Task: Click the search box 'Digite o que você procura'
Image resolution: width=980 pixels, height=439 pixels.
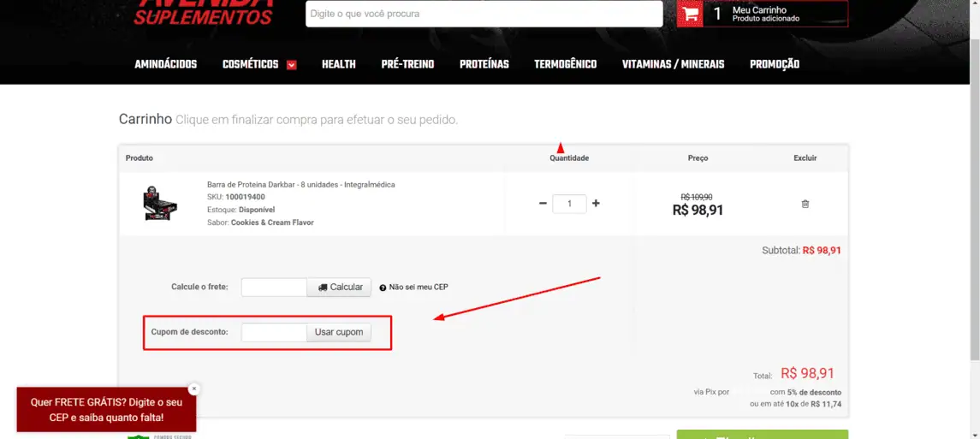Action: click(x=484, y=14)
